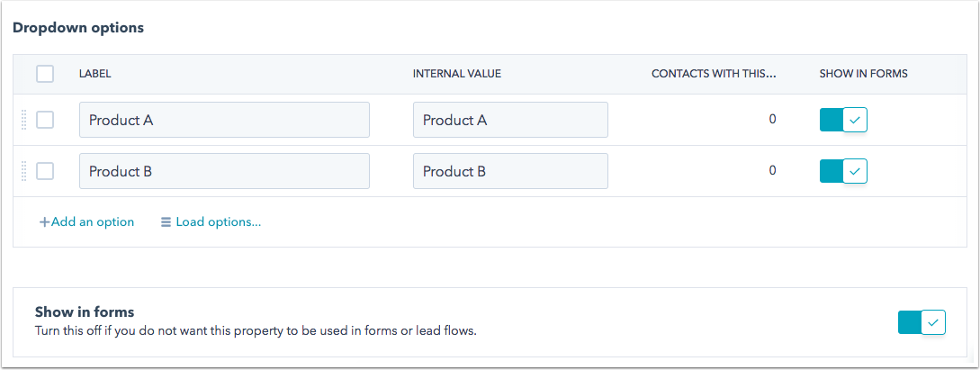Tick the select-all checkbox in the table header
Image resolution: width=980 pixels, height=370 pixels.
tap(45, 74)
